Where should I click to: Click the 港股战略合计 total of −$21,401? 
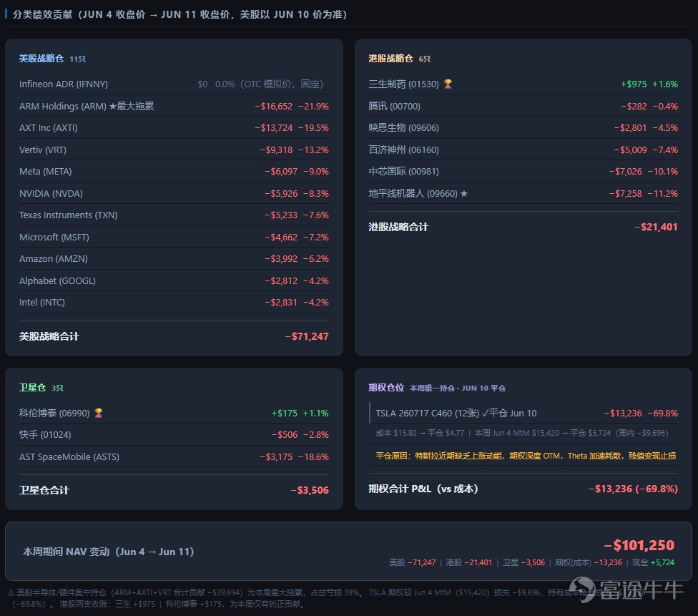click(x=656, y=227)
